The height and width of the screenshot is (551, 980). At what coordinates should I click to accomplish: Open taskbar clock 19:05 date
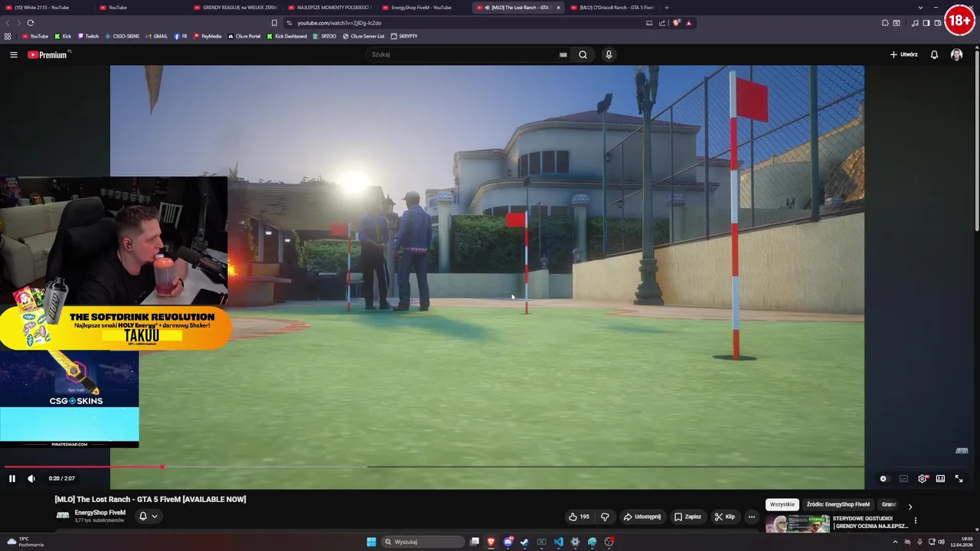[963, 542]
